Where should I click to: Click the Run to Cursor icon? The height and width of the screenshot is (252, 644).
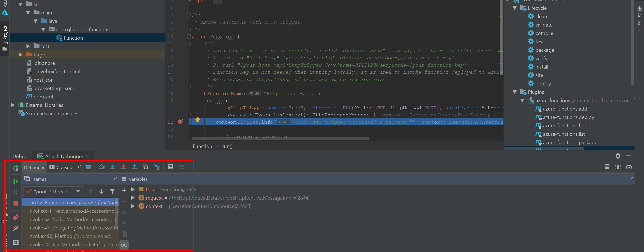click(157, 167)
